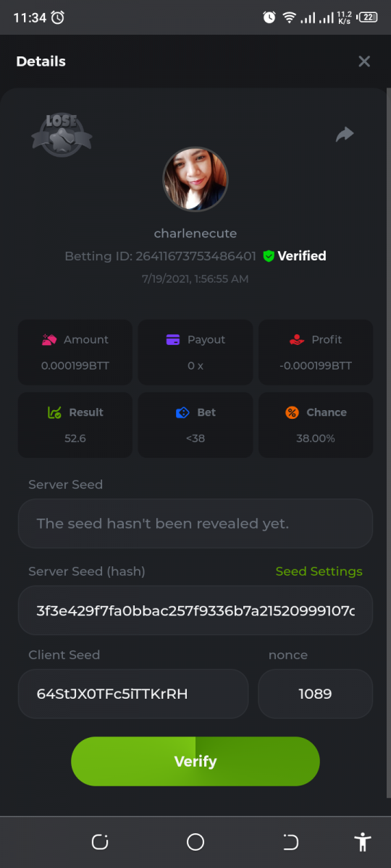Tap the red Profit icon
This screenshot has width=391, height=868.
pyautogui.click(x=297, y=339)
